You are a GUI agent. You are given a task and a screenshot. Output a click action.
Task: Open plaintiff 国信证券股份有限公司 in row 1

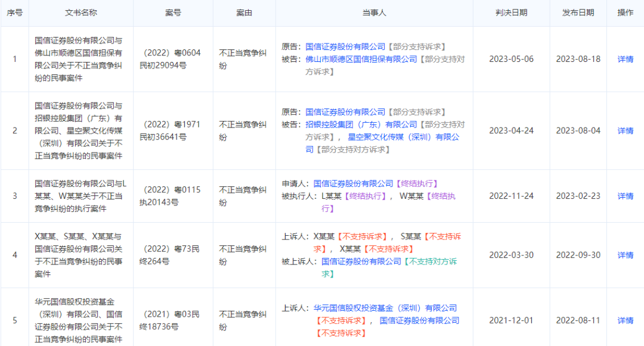(x=345, y=46)
